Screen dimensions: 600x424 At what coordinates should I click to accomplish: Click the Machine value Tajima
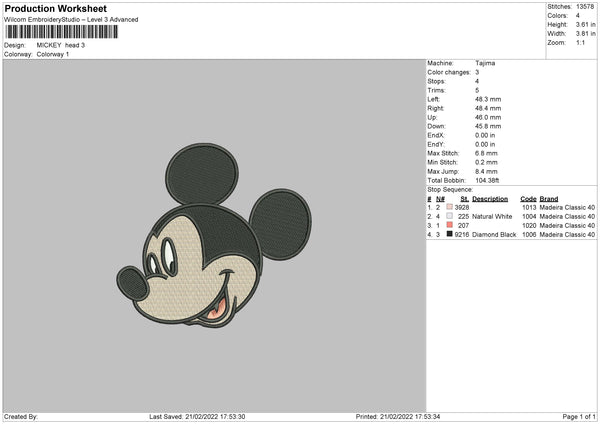(485, 63)
